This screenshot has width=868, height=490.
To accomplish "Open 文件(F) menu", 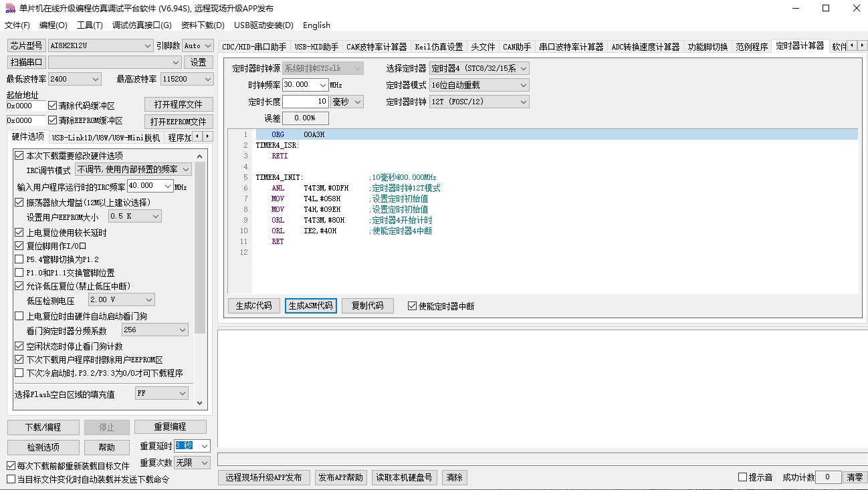I will coord(17,25).
